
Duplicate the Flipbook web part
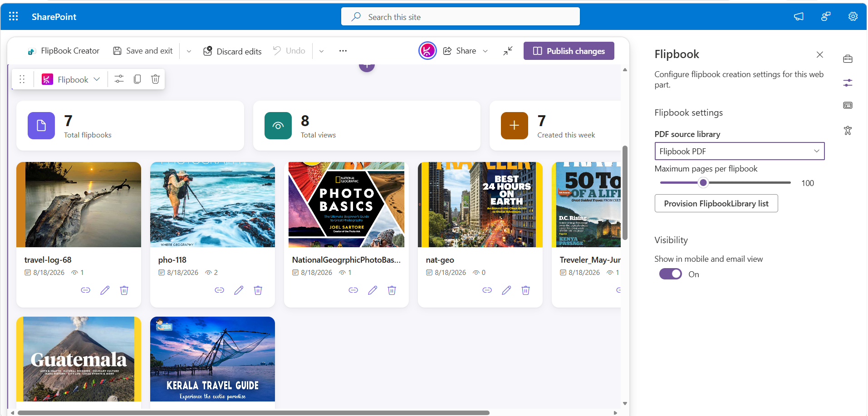[137, 79]
